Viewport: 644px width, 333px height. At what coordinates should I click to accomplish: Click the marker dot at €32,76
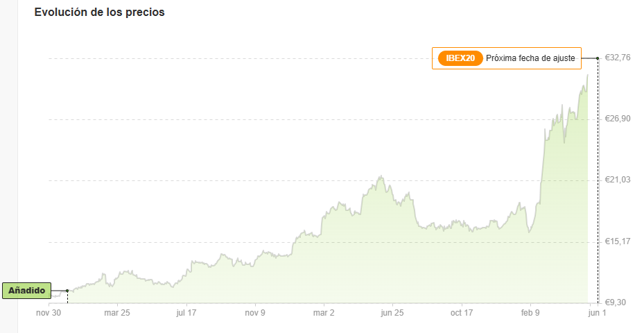[x=598, y=58]
